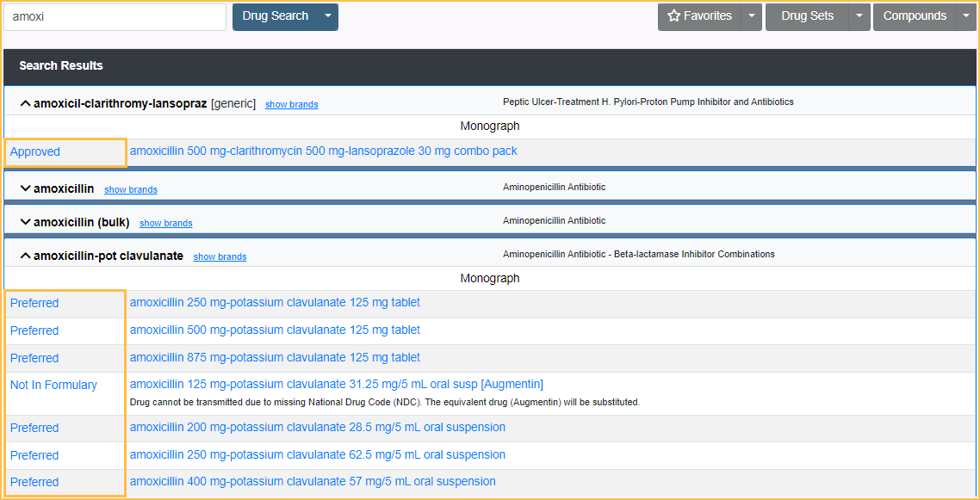Click the Favorites star button
Screen dimensions: 980x500
[699, 16]
